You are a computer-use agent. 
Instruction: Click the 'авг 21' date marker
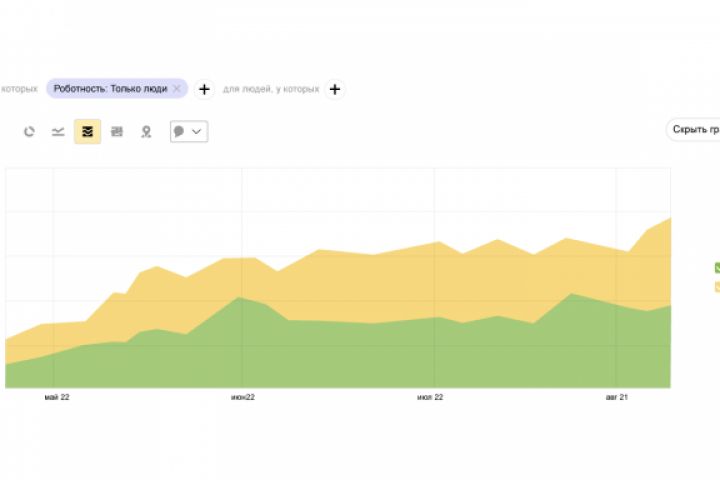coord(617,397)
